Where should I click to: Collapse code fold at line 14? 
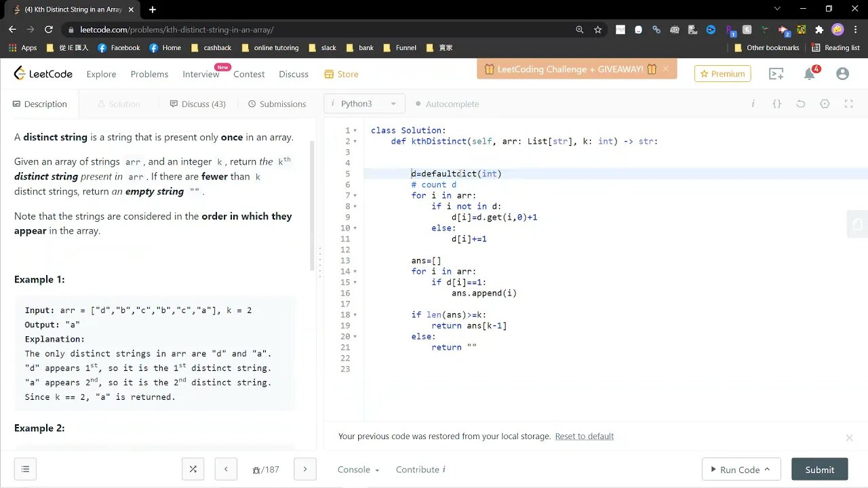pos(355,271)
